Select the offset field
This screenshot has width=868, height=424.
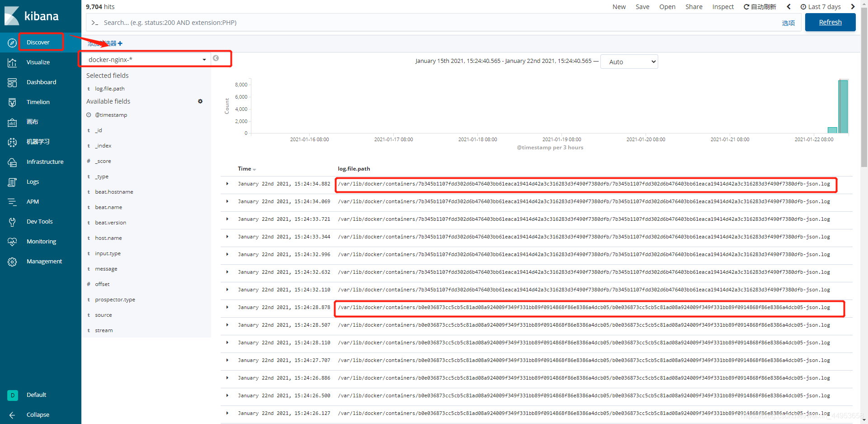tap(102, 284)
